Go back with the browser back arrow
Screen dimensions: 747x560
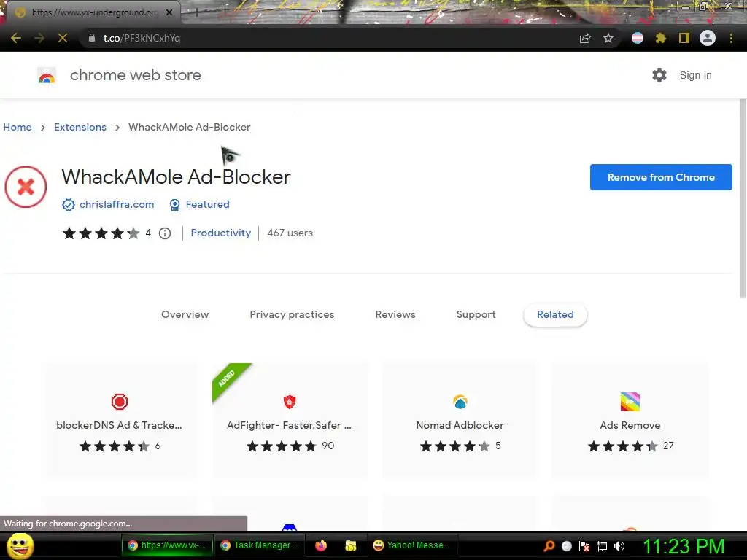16,38
